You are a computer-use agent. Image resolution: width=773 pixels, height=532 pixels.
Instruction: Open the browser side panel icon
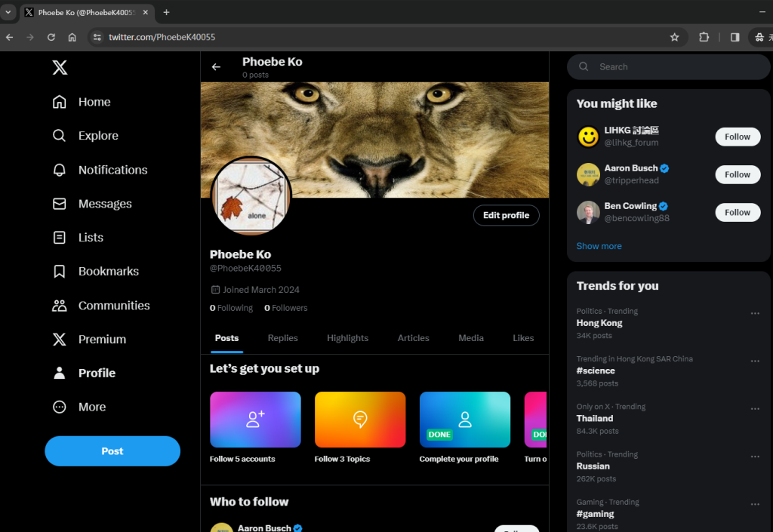(x=735, y=37)
